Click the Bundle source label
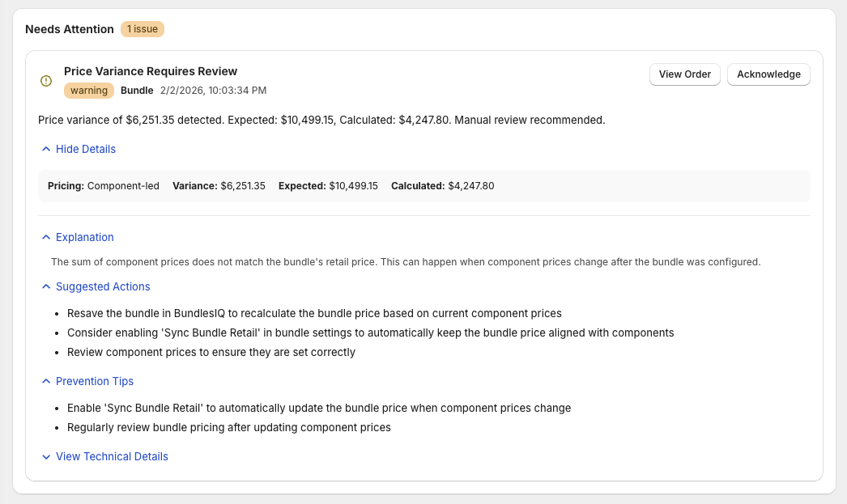 (137, 91)
